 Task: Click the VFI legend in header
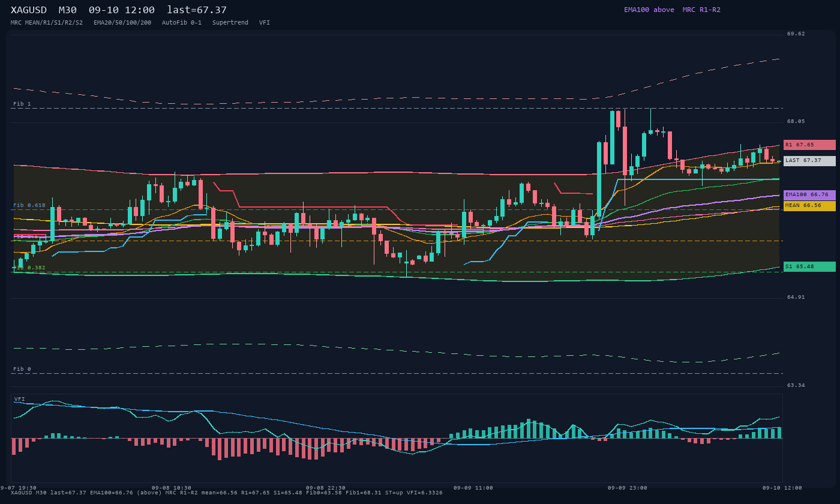tap(265, 23)
